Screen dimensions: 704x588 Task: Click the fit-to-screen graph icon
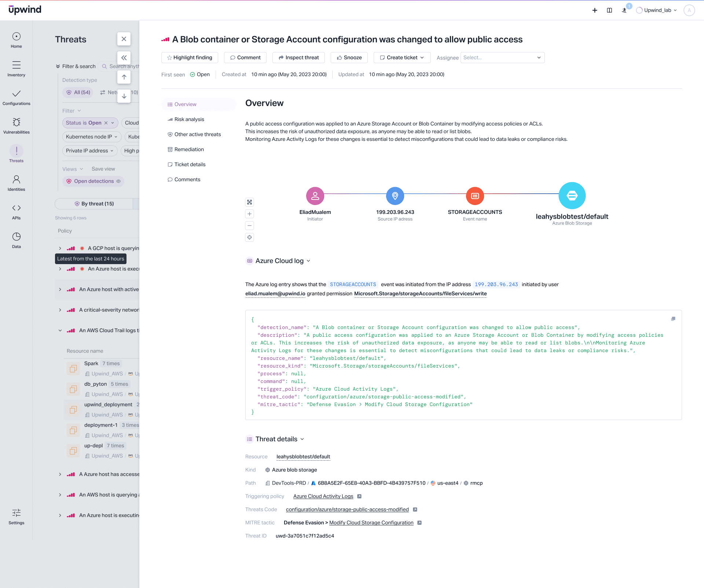pyautogui.click(x=249, y=202)
